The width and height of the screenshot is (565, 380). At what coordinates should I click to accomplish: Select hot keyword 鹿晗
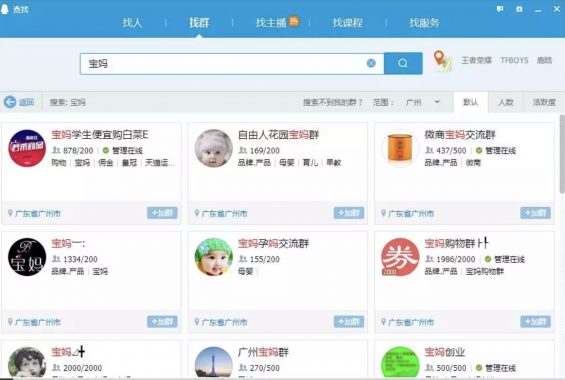coord(544,60)
